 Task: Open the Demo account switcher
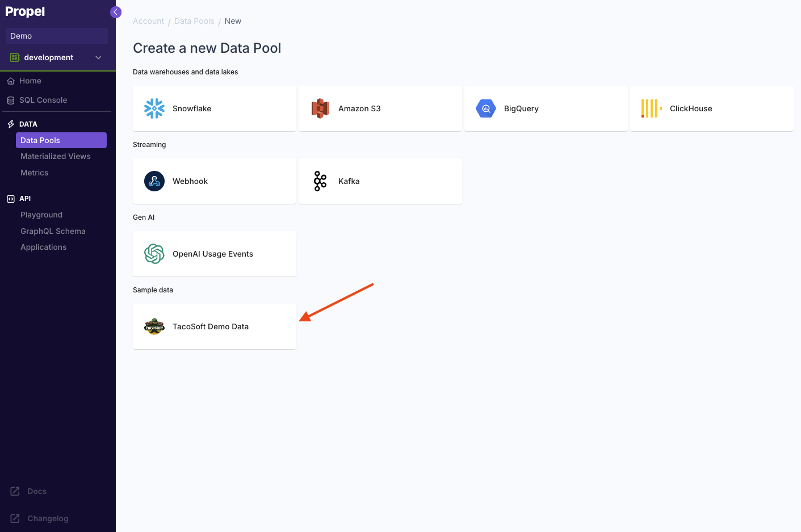[x=56, y=35]
